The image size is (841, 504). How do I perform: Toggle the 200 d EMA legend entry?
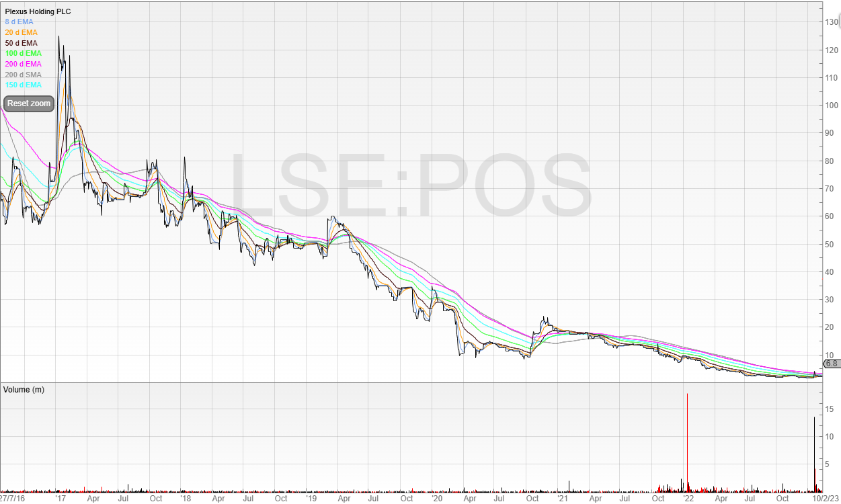[23, 64]
